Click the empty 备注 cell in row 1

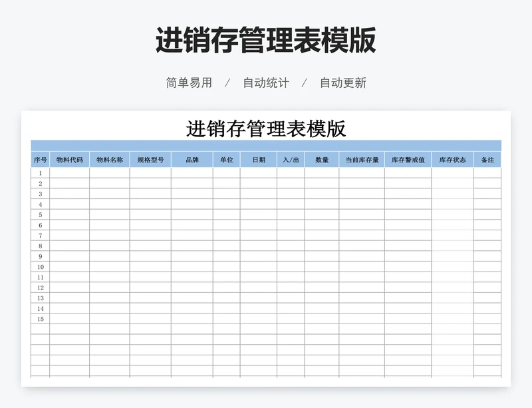(x=487, y=173)
